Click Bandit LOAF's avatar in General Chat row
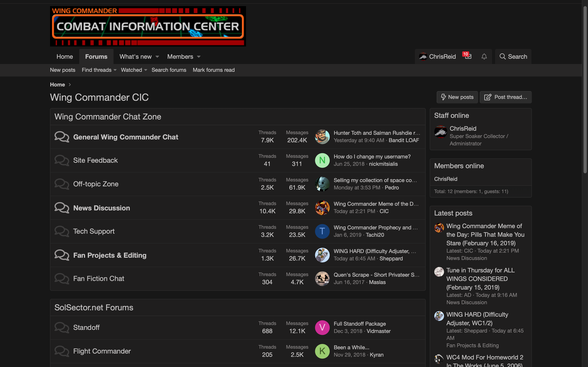The width and height of the screenshot is (588, 367). pyautogui.click(x=322, y=137)
